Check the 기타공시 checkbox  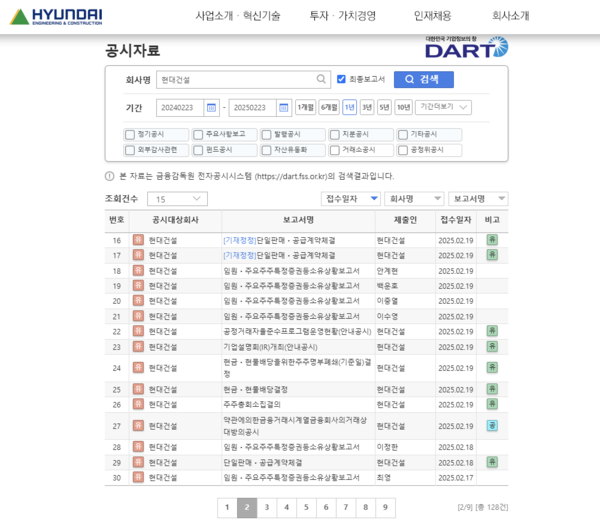[403, 135]
